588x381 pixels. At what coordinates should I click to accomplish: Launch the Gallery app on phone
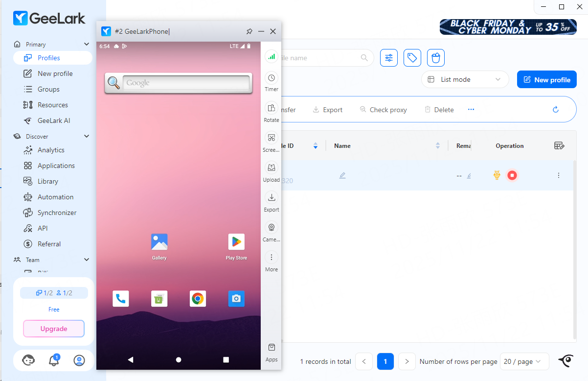coord(159,242)
